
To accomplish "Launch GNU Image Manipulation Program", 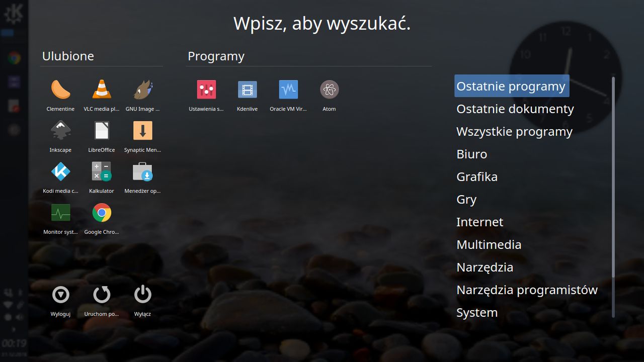I will click(x=142, y=89).
